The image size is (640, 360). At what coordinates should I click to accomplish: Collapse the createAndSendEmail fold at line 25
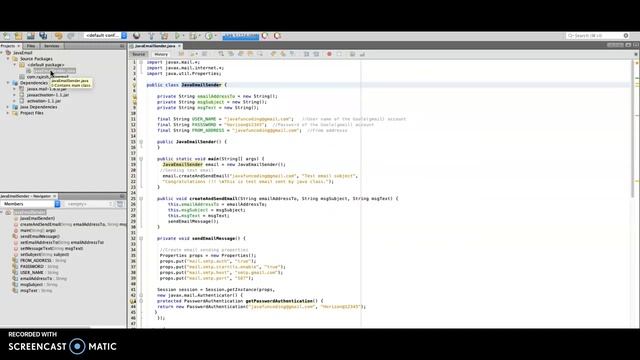pyautogui.click(x=141, y=199)
